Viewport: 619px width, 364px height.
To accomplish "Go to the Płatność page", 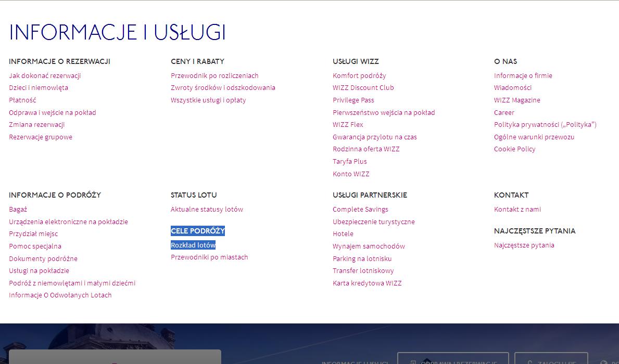I will (x=22, y=100).
